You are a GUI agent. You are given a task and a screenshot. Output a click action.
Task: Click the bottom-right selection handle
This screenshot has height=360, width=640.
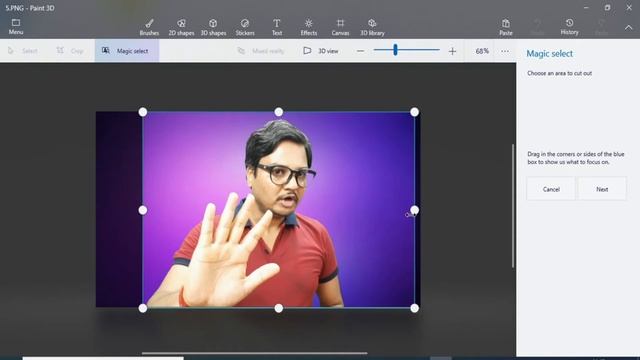coord(414,309)
